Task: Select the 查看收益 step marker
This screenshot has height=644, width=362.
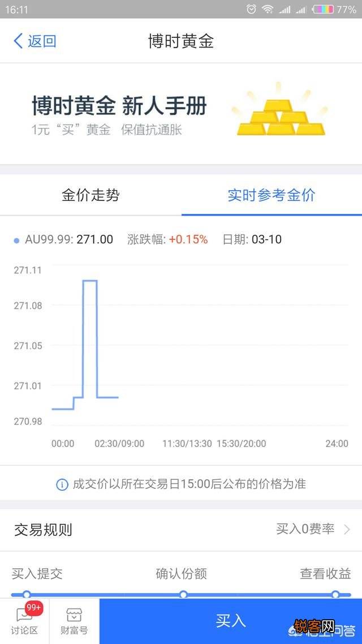Action: (336, 594)
